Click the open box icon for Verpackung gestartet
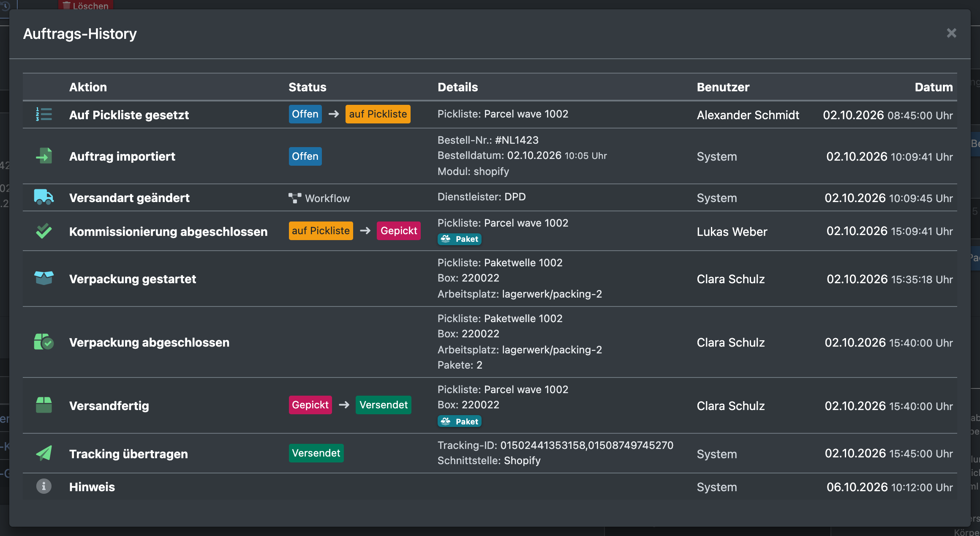This screenshot has height=536, width=980. pos(44,278)
